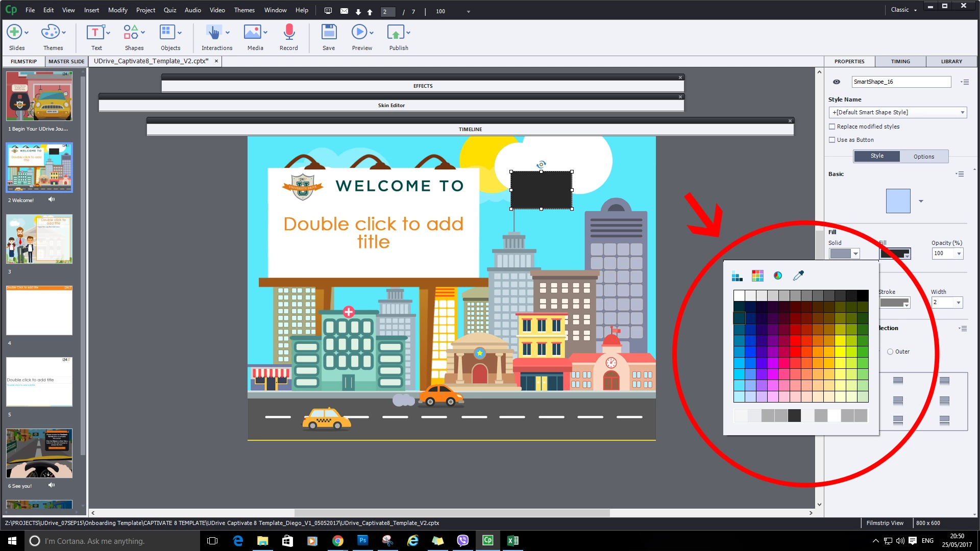This screenshot has width=980, height=551.
Task: Open the Media toolbar icon
Action: (253, 33)
